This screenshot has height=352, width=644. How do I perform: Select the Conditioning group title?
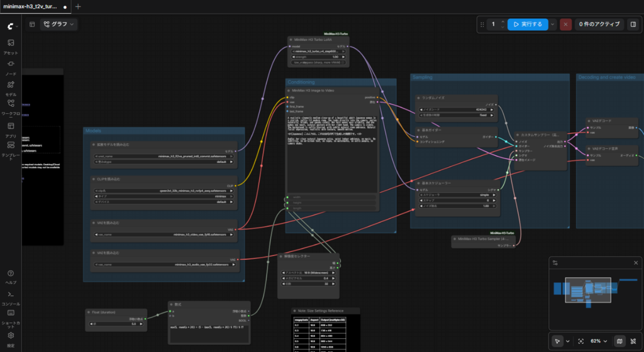point(301,82)
